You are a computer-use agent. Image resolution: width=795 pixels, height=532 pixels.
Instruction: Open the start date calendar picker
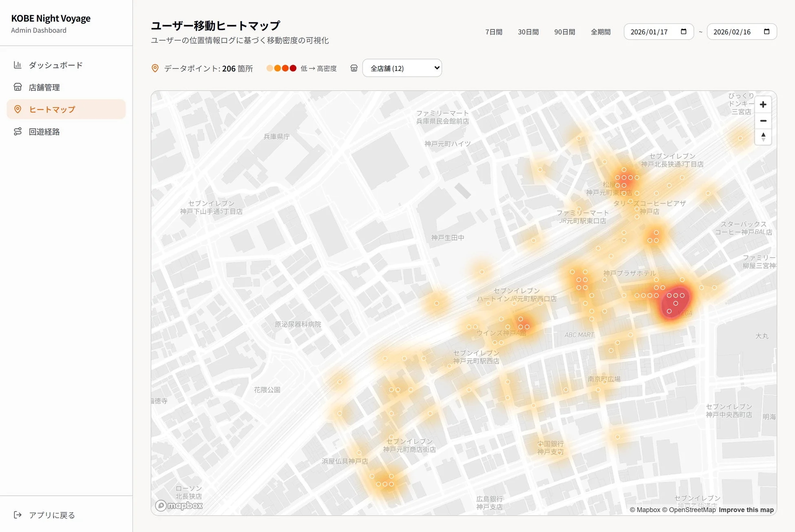[x=684, y=31]
